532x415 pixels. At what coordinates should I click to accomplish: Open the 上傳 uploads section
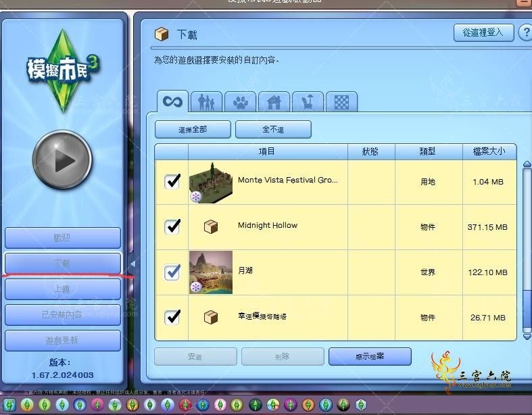pyautogui.click(x=63, y=289)
